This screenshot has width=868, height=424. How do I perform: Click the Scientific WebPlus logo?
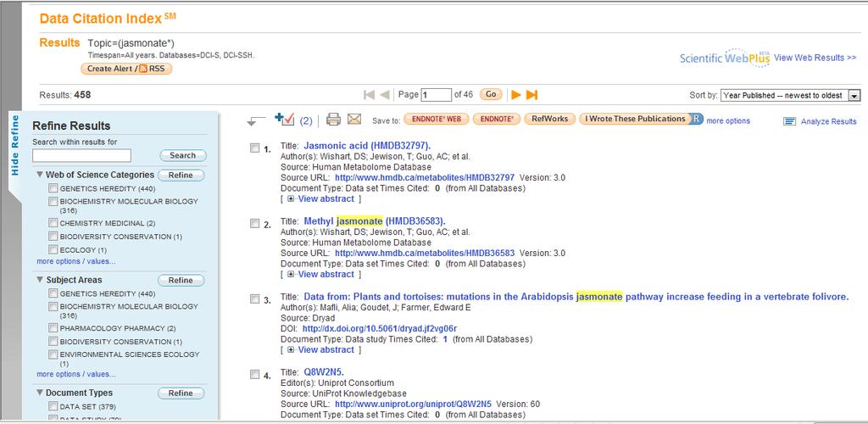click(725, 58)
